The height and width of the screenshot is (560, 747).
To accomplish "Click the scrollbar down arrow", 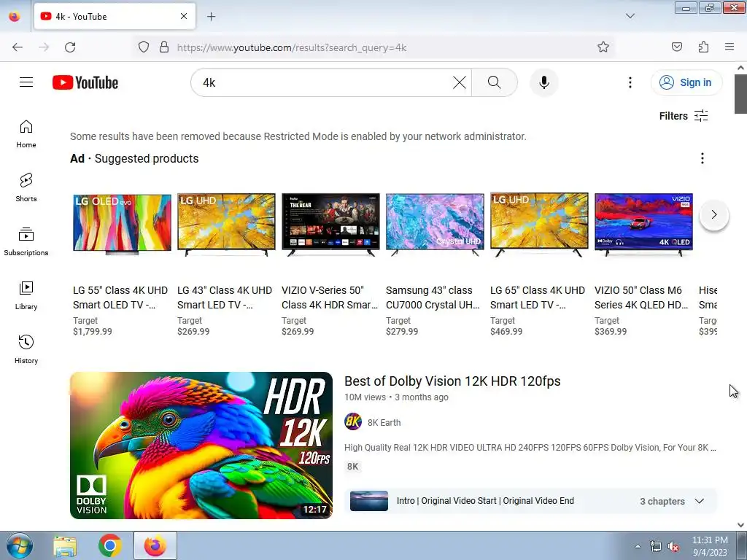I will click(740, 525).
